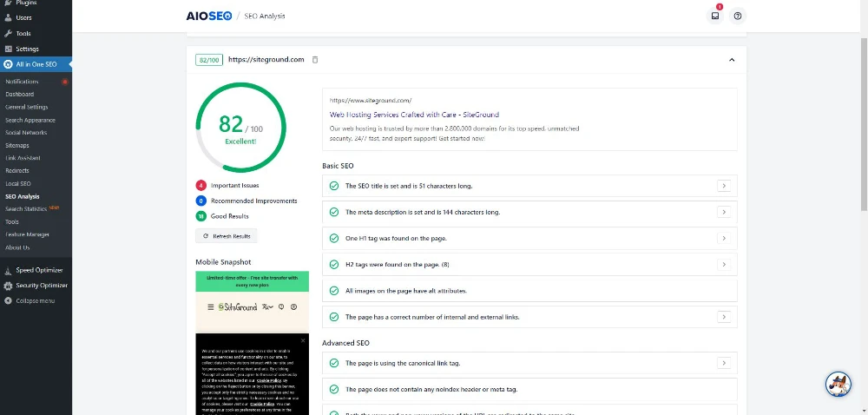
Task: Click the Settings sliders icon in sidebar
Action: tap(8, 49)
